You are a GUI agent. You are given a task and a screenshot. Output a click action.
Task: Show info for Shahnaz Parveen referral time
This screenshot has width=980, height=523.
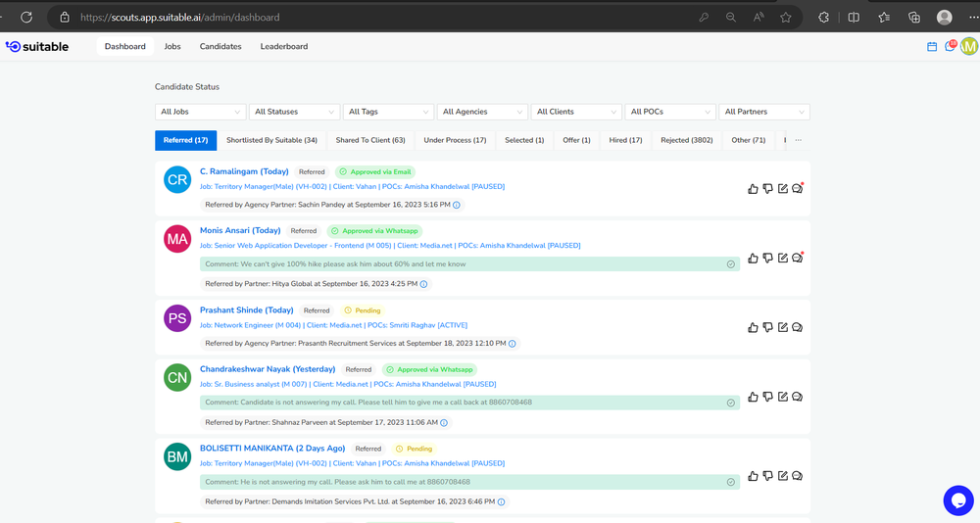click(x=444, y=423)
